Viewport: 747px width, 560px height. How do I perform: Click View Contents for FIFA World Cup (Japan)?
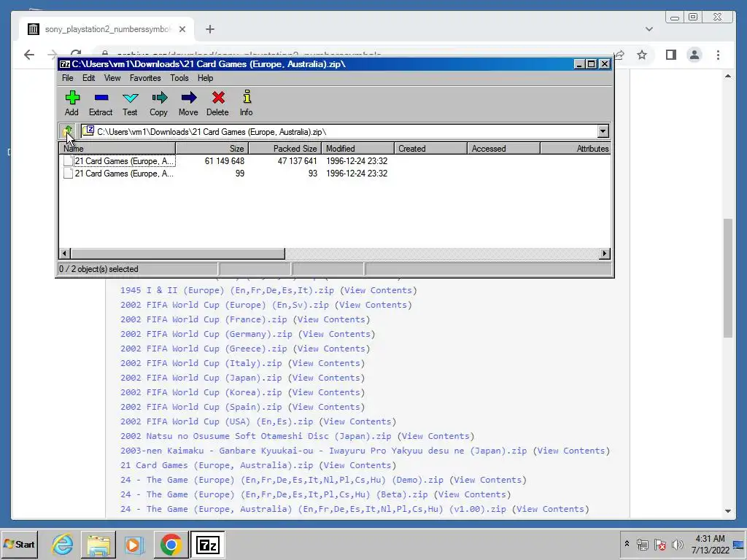(326, 378)
